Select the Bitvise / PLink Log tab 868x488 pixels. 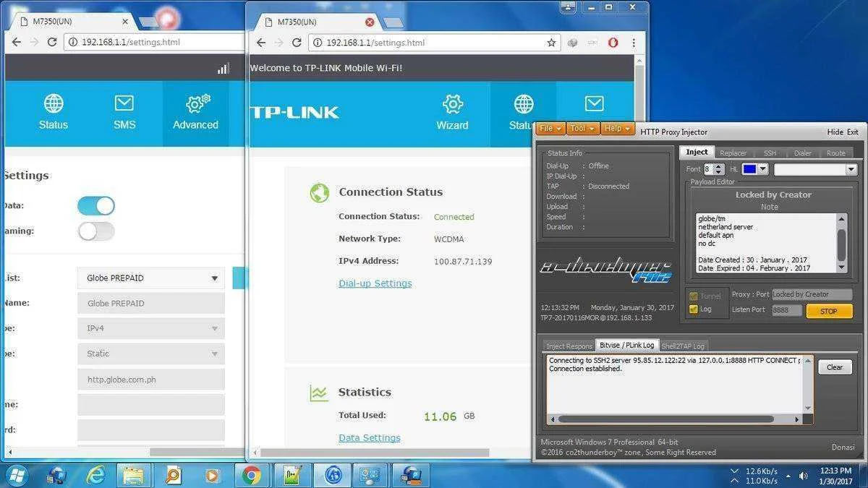626,346
